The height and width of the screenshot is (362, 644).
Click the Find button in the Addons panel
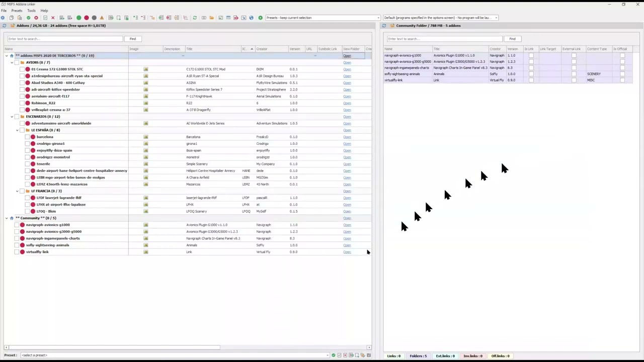(x=133, y=39)
